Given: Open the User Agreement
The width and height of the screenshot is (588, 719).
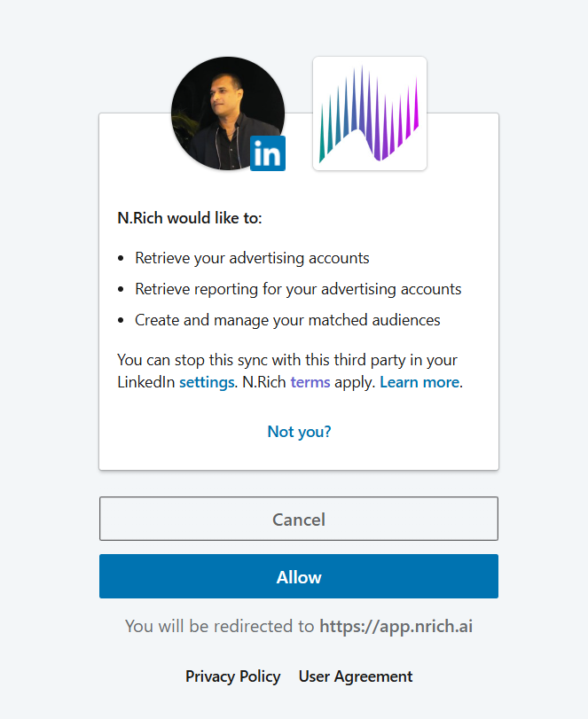Looking at the screenshot, I should [355, 676].
